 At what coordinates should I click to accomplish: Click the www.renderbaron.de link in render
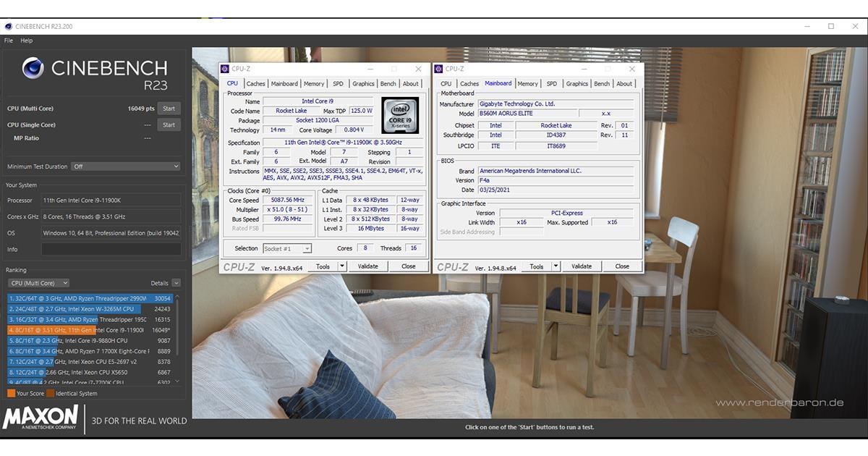coord(780,403)
